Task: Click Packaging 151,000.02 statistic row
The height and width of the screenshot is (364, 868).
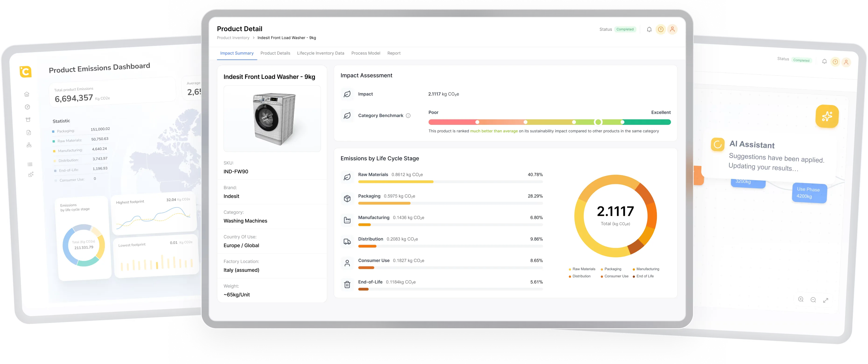Action: point(81,130)
